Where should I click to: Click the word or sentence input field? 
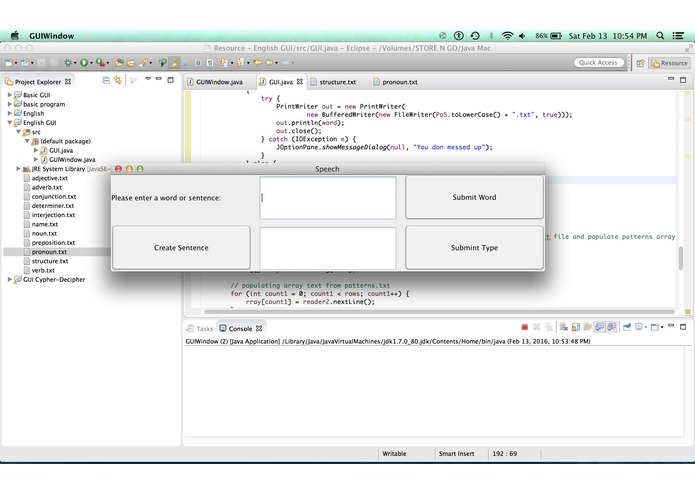coord(328,198)
